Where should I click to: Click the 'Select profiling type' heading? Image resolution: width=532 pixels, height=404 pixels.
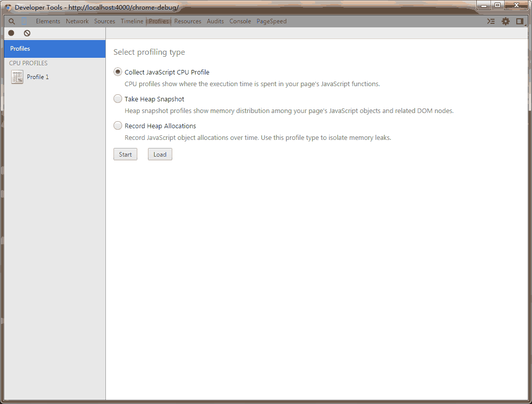149,52
